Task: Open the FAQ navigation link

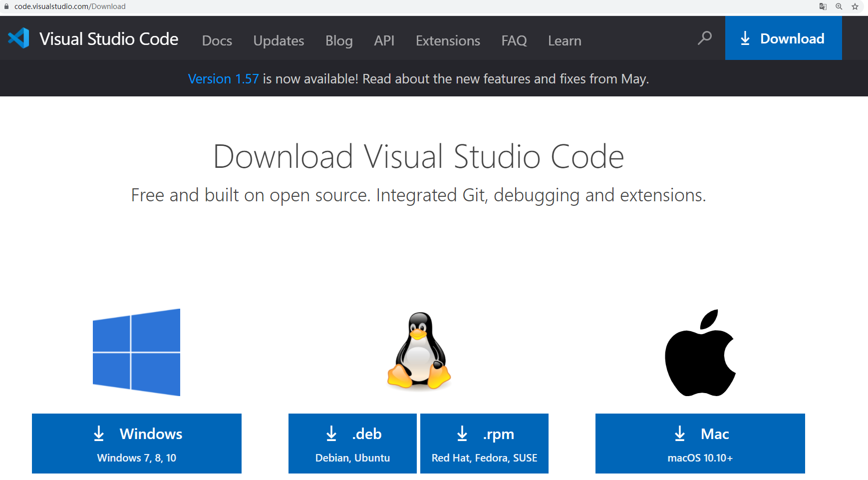Action: point(514,40)
